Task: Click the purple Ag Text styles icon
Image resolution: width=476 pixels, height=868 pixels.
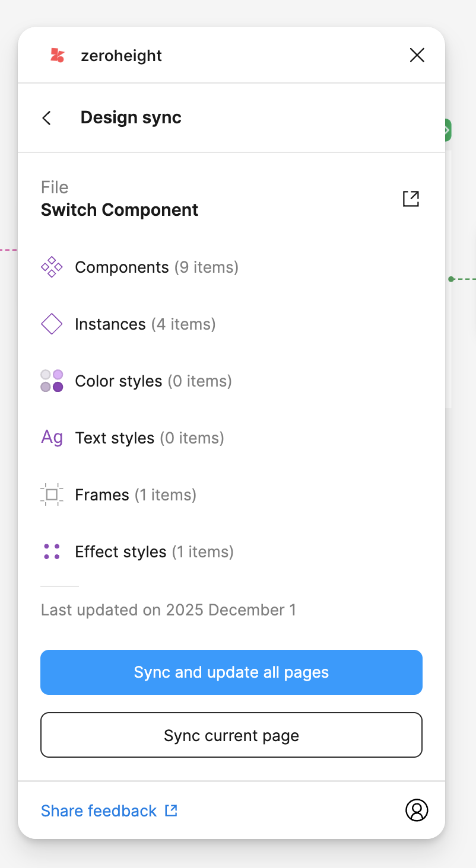Action: [52, 438]
